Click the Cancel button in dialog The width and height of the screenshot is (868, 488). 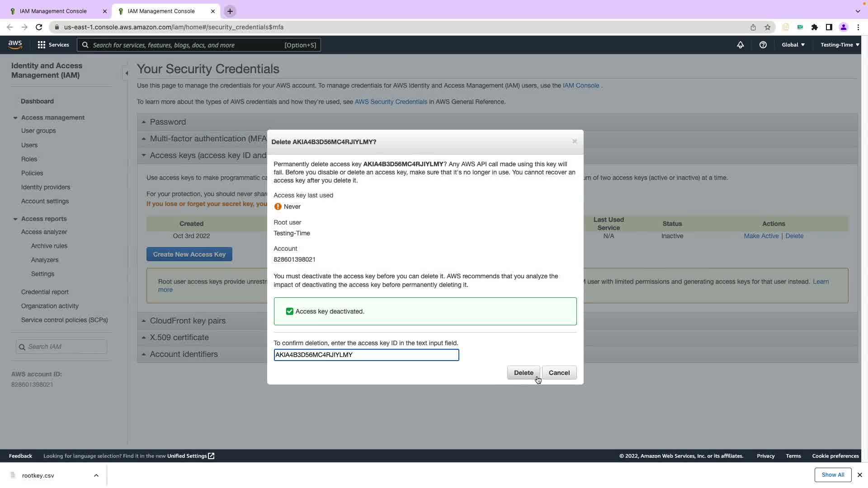pos(559,373)
